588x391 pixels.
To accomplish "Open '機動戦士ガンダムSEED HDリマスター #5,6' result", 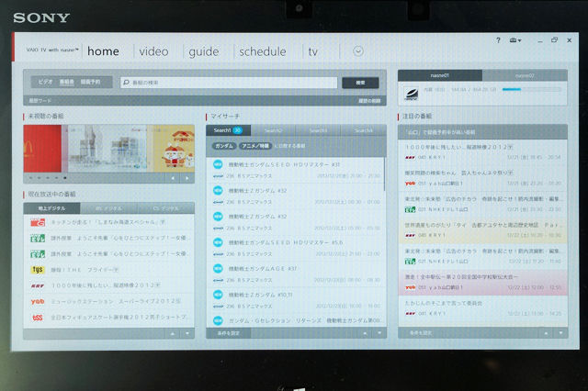I will click(x=295, y=249).
